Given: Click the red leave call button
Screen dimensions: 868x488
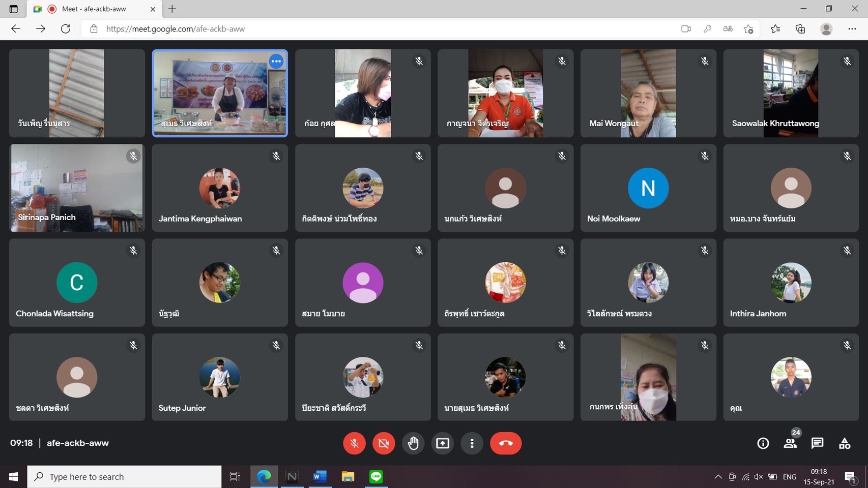Looking at the screenshot, I should (x=505, y=443).
